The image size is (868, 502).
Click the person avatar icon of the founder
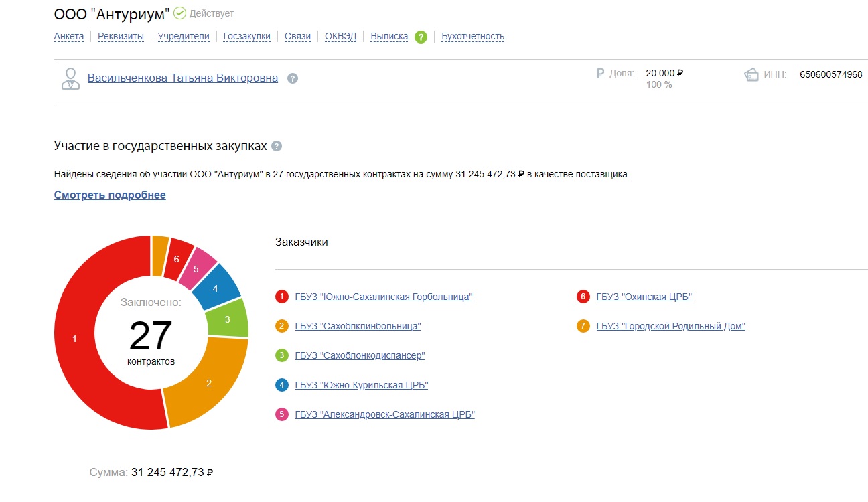(70, 78)
